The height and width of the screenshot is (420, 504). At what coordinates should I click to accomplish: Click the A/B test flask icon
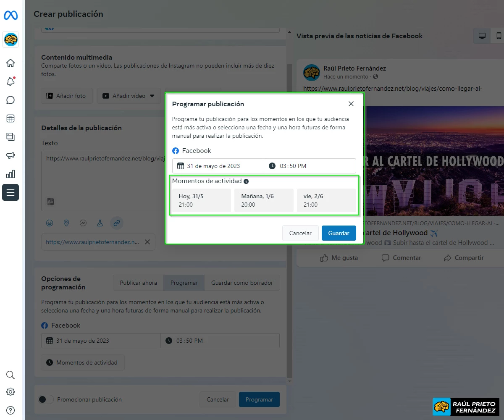click(x=100, y=223)
